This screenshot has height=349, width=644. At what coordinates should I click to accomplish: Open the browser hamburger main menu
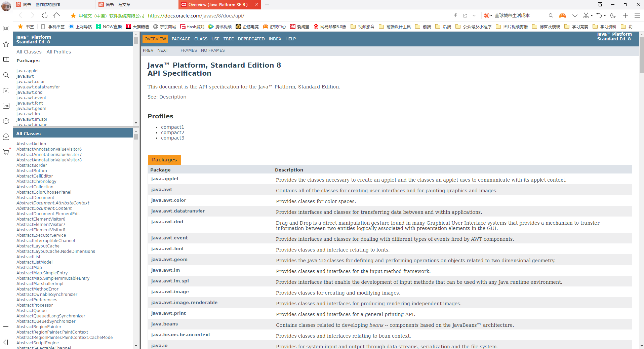coord(637,15)
